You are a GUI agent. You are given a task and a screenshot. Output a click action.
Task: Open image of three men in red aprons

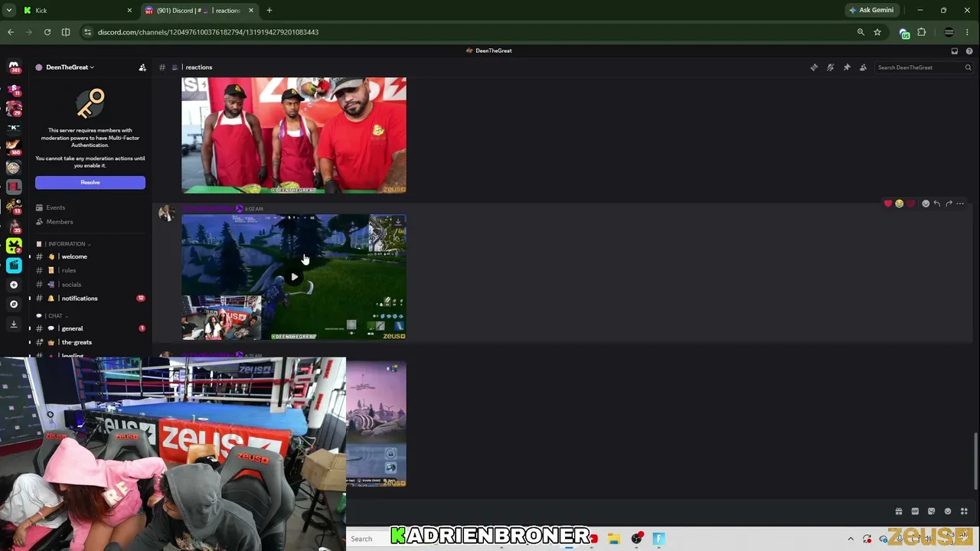tap(294, 135)
